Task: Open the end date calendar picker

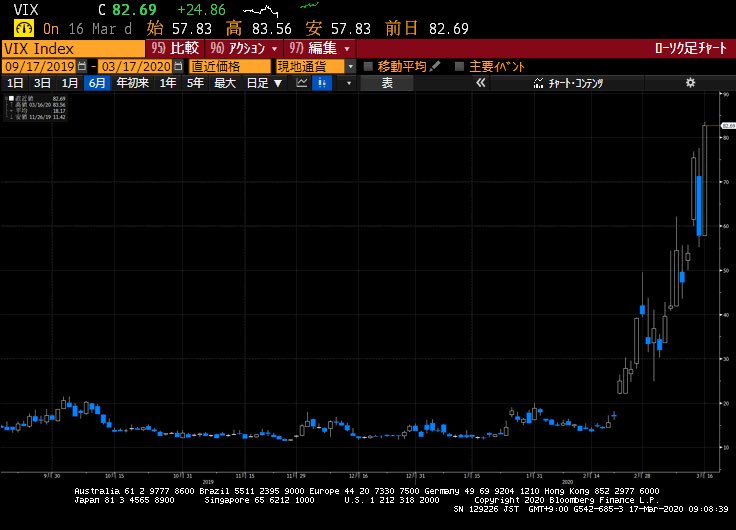Action: click(178, 66)
